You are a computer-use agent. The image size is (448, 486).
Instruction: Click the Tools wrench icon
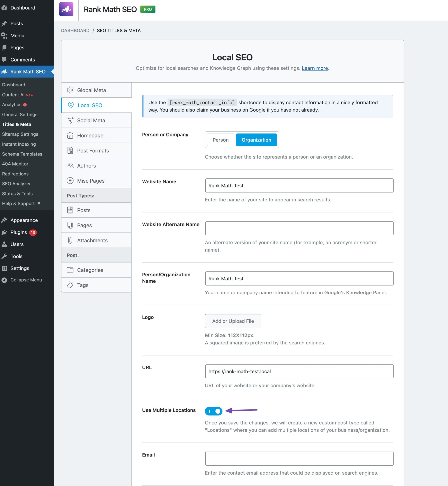[4, 256]
